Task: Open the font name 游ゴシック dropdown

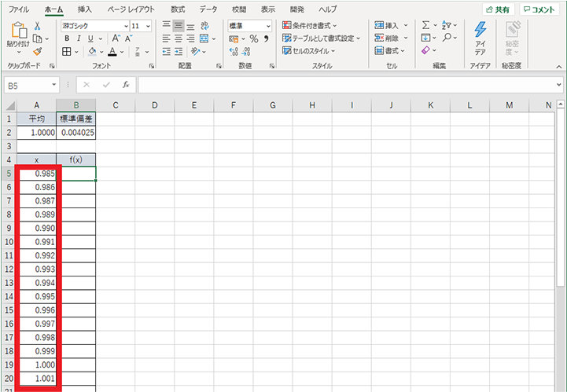Action: (x=126, y=26)
